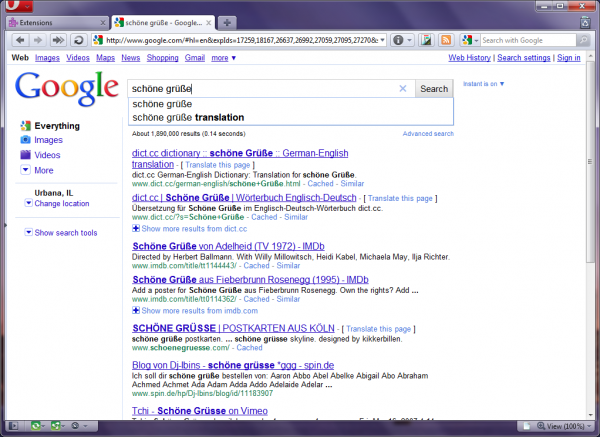Open the address bar history dropdown arrow

pos(382,40)
